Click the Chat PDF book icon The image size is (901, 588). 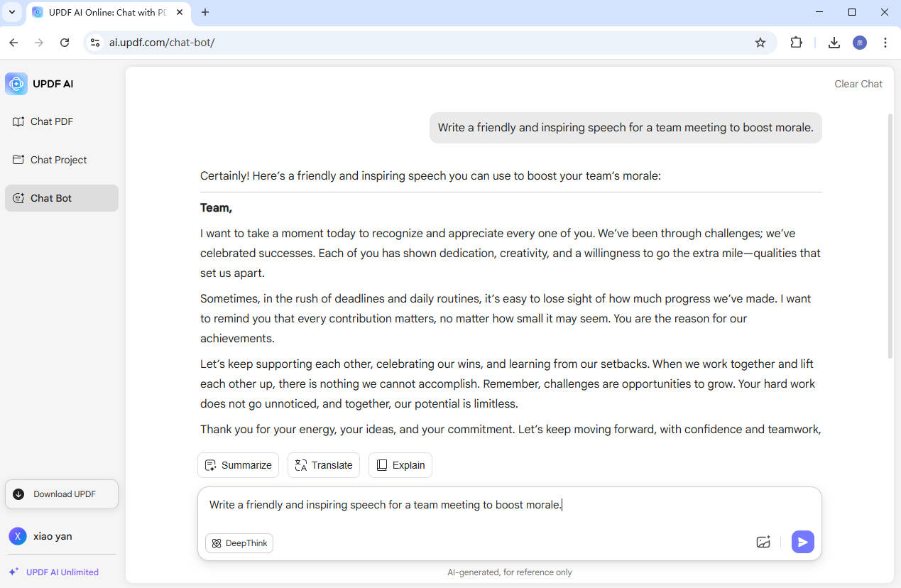pyautogui.click(x=18, y=121)
